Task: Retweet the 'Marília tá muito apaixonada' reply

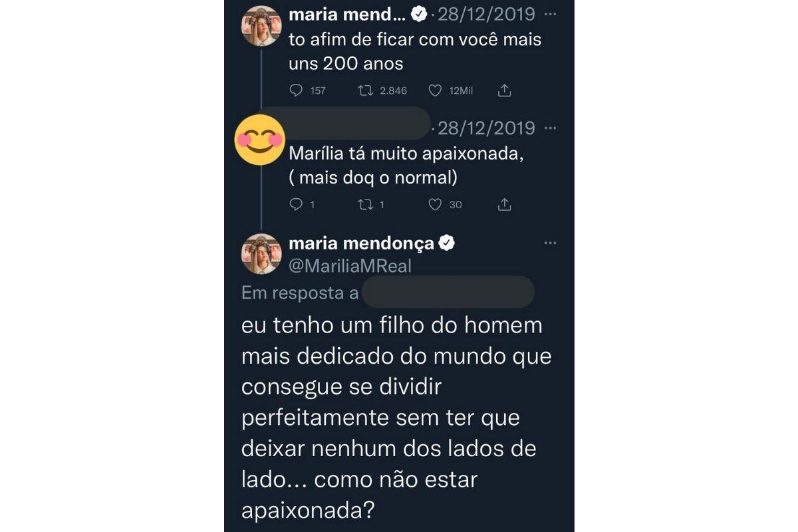Action: point(365,205)
